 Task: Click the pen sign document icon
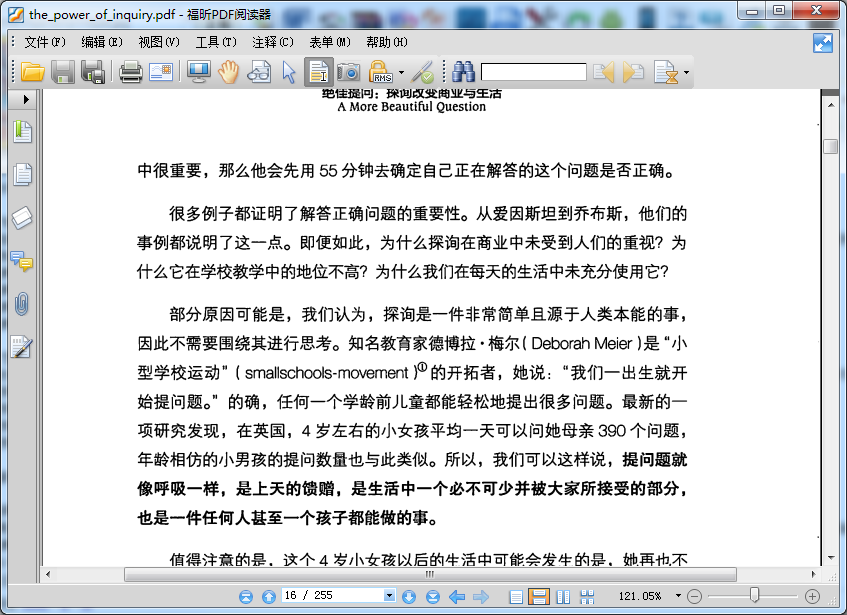[422, 72]
